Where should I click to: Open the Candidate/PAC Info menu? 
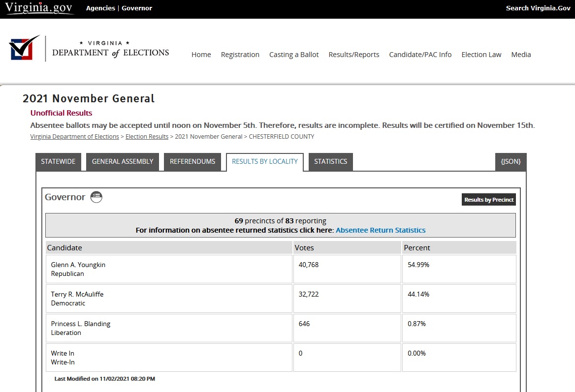pyautogui.click(x=420, y=55)
